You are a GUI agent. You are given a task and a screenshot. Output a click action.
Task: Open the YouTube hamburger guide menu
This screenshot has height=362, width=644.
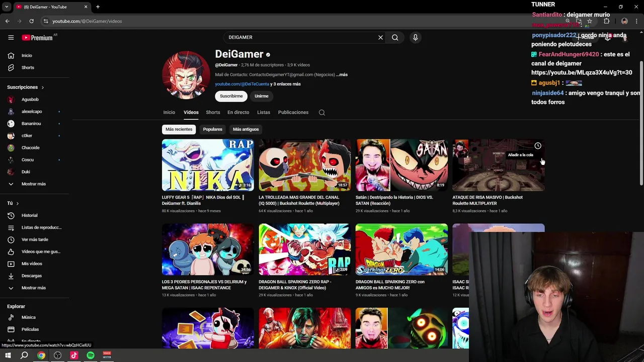(x=11, y=37)
